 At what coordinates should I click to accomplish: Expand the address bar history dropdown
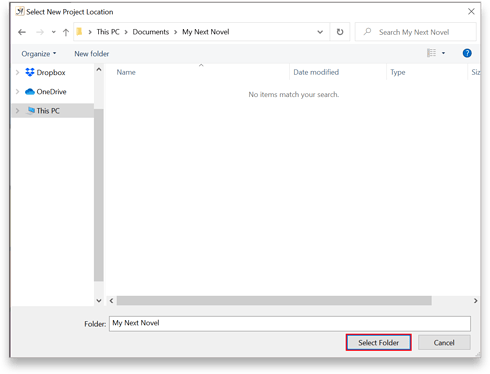[320, 32]
